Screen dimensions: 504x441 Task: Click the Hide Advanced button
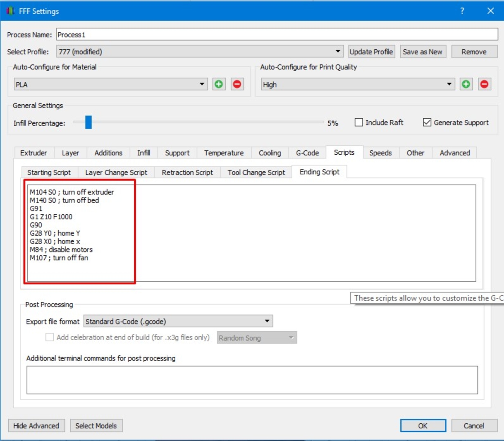(x=36, y=426)
